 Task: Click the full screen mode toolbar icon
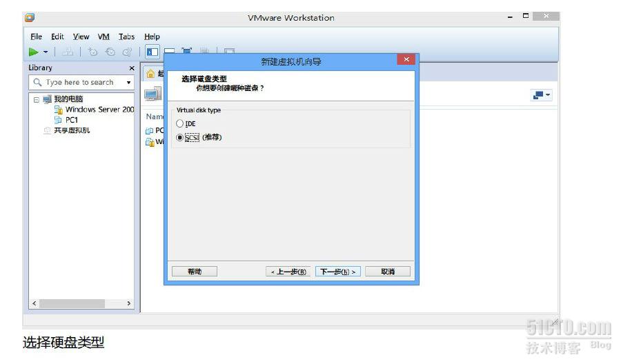[186, 50]
